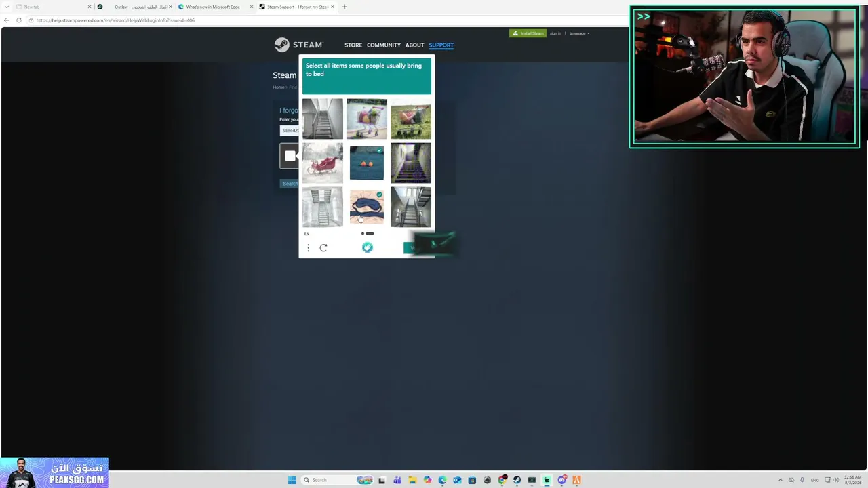868x488 pixels.
Task: Toggle the checked sleep mask tile
Action: click(367, 207)
